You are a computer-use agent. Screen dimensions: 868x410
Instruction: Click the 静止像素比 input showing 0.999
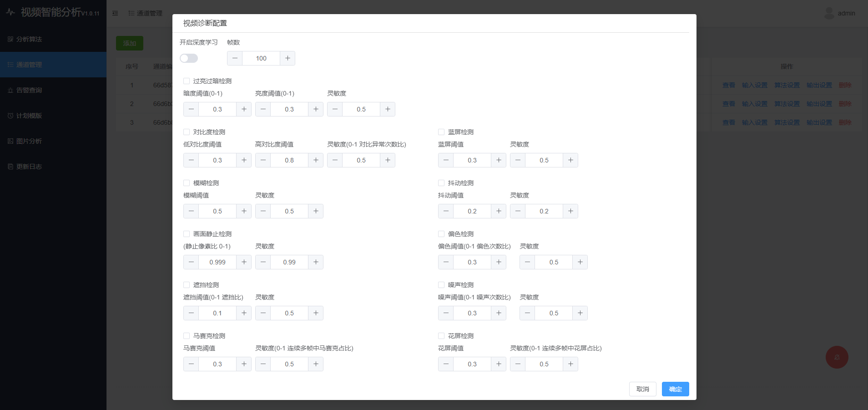(x=217, y=262)
